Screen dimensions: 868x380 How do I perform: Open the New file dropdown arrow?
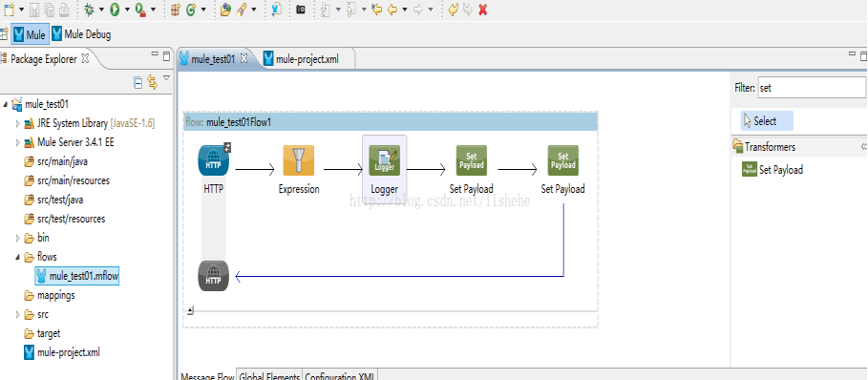21,10
